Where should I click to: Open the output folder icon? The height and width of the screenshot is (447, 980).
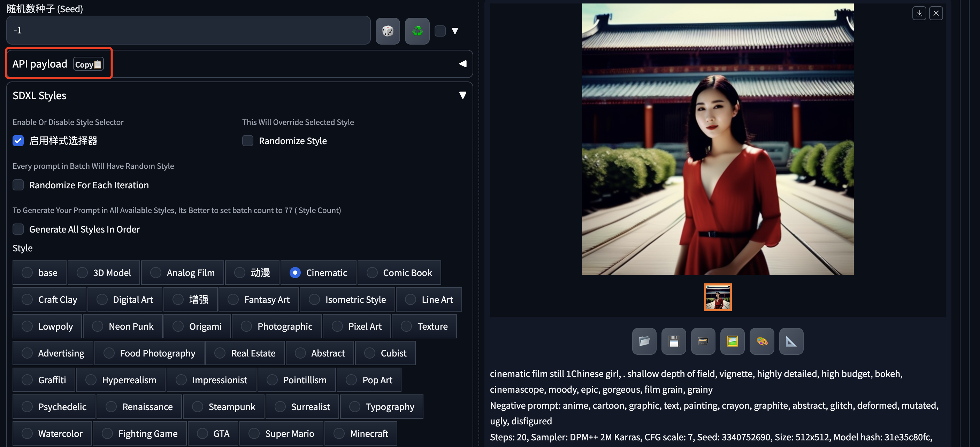(644, 341)
